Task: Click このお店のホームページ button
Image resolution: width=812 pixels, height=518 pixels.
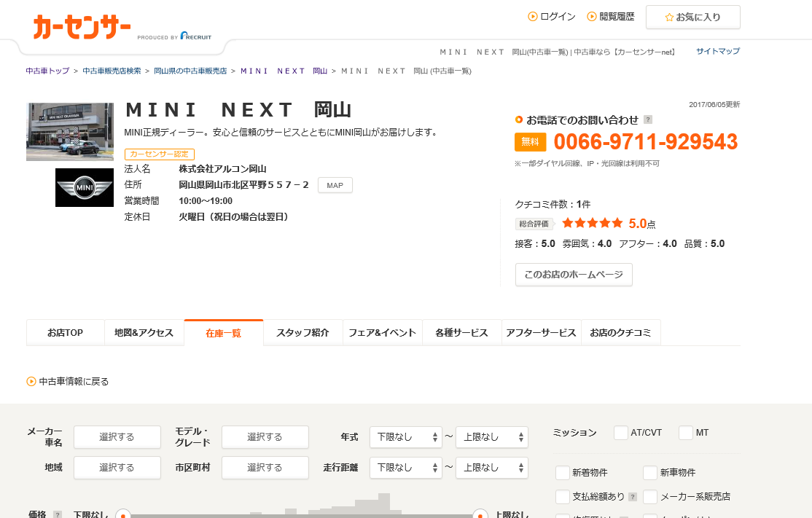Action: pyautogui.click(x=574, y=275)
